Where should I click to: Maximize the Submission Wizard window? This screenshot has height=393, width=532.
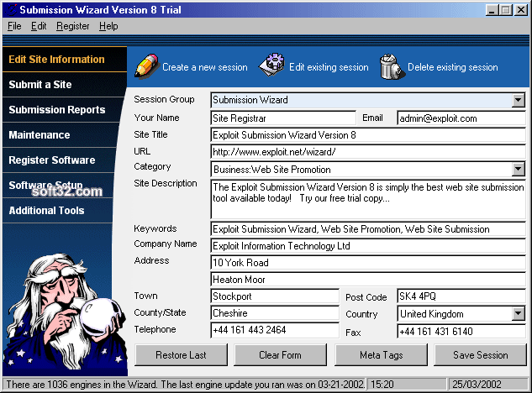(x=506, y=10)
